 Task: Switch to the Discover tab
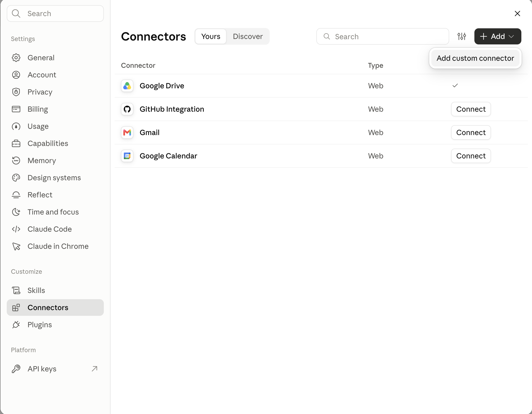(248, 36)
